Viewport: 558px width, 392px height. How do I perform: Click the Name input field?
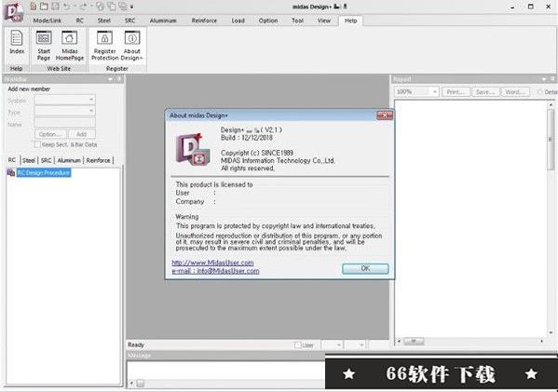65,123
